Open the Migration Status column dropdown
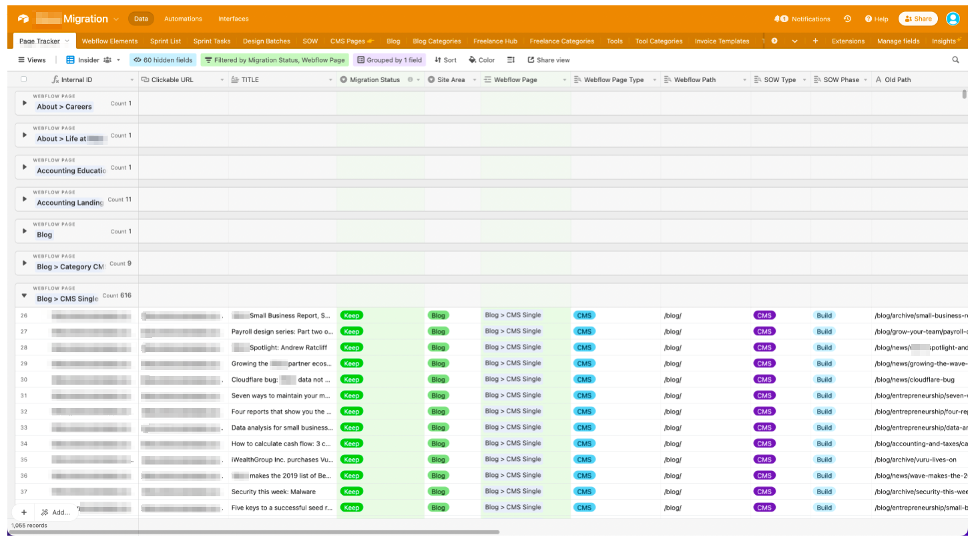The image size is (980, 549). [419, 80]
